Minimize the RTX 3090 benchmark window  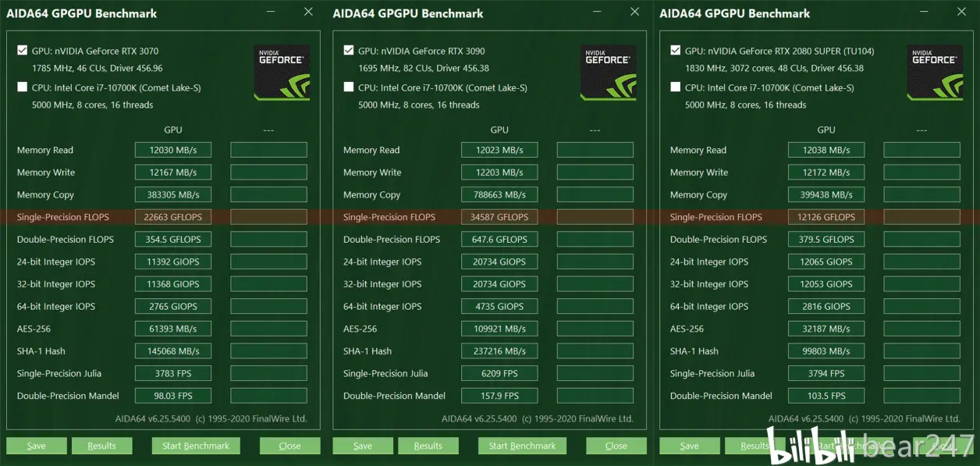tap(597, 12)
